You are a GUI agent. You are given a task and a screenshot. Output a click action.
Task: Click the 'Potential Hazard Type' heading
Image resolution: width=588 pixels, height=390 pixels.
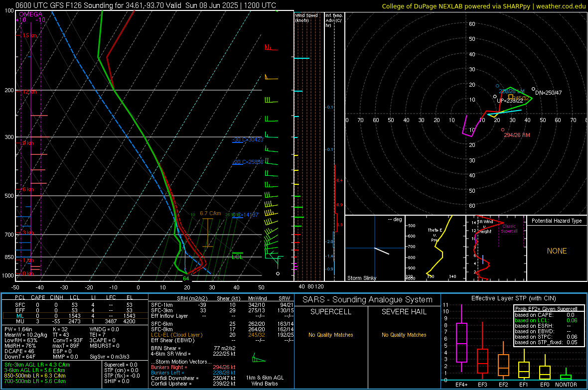[557, 221]
